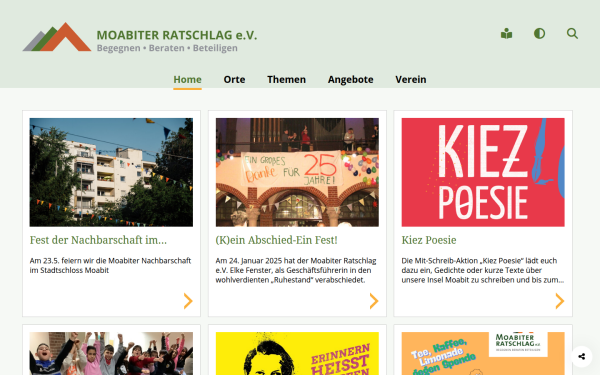
Task: Open the Orte menu
Action: point(234,80)
